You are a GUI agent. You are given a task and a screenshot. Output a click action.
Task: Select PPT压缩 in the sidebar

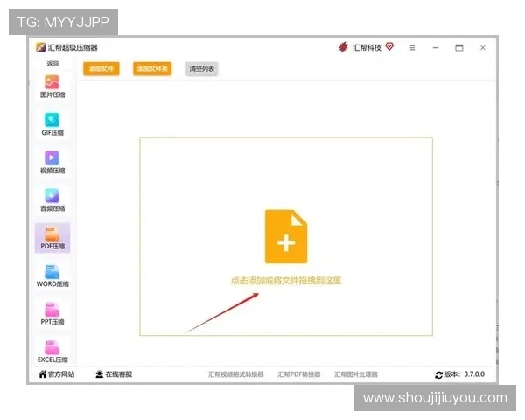52,313
